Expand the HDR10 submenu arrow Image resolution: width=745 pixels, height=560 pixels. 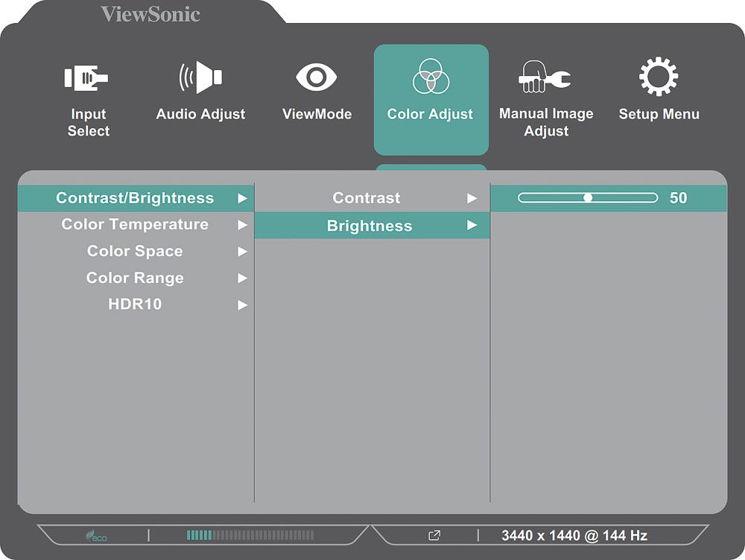(x=242, y=305)
